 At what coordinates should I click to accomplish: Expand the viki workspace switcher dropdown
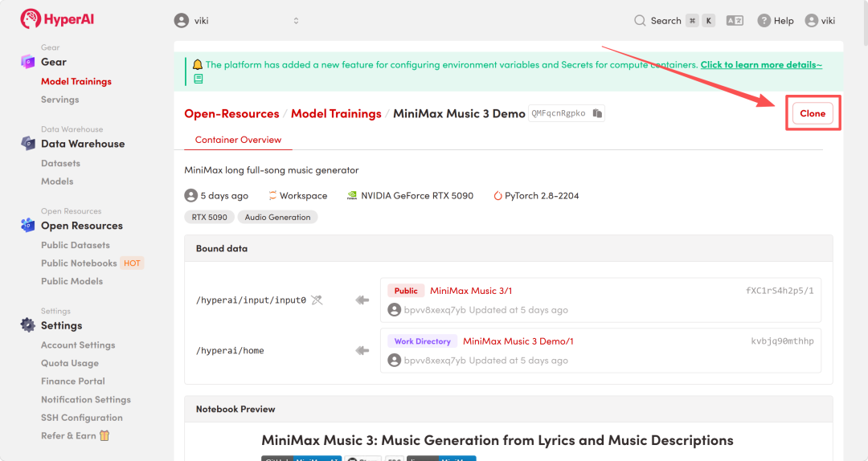pyautogui.click(x=296, y=20)
